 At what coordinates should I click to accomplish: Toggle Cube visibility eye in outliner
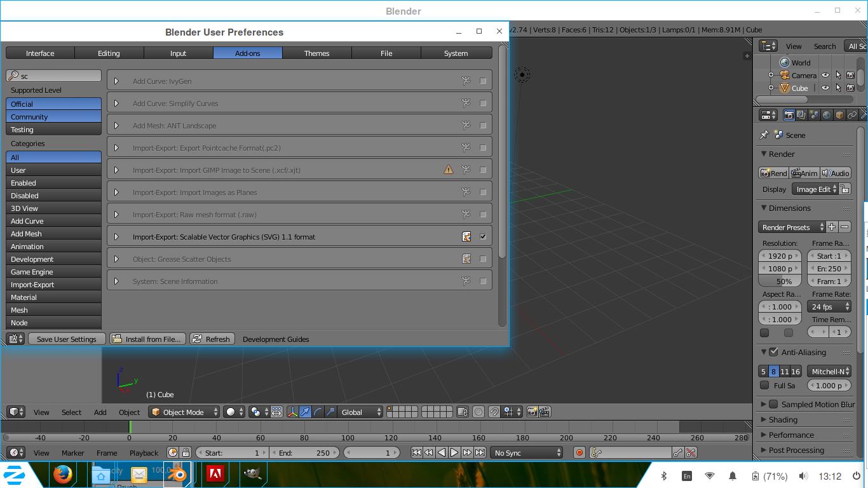pyautogui.click(x=825, y=88)
